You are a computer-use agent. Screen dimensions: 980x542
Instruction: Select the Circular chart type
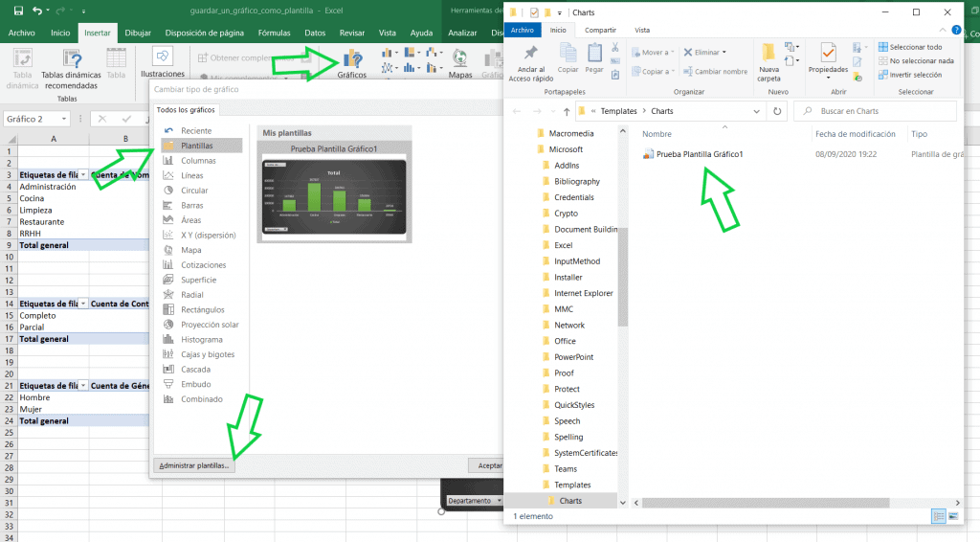coord(194,191)
